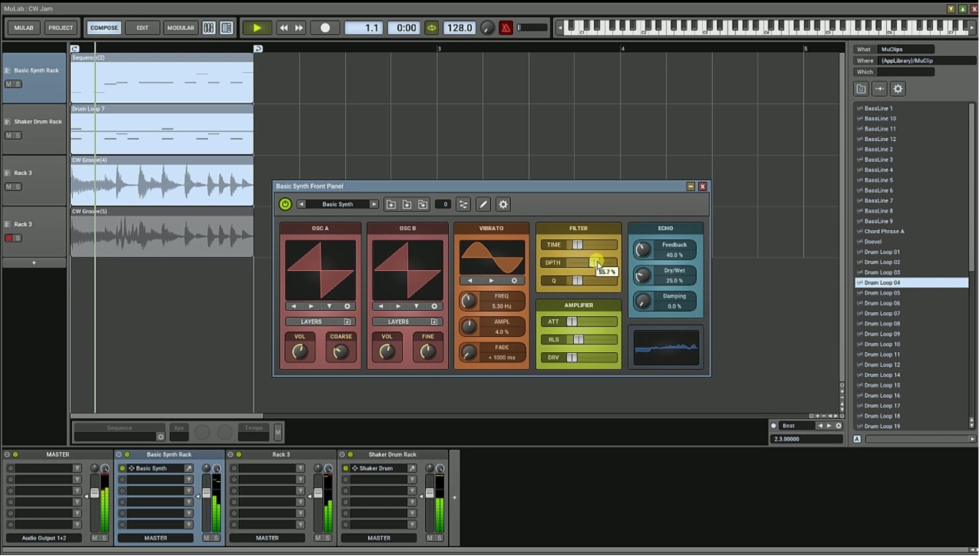Add a new track with the plus button
Viewport: 980px width, 556px height.
[34, 263]
